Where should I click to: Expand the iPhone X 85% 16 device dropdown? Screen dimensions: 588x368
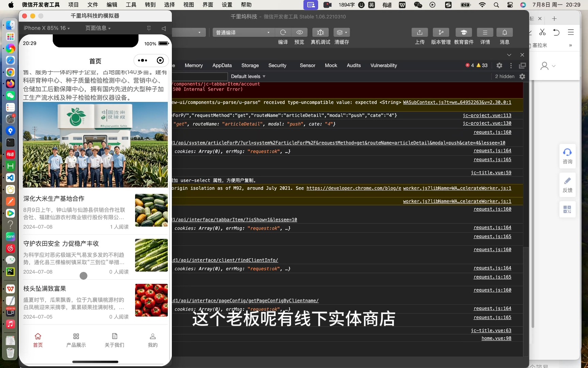pos(47,28)
